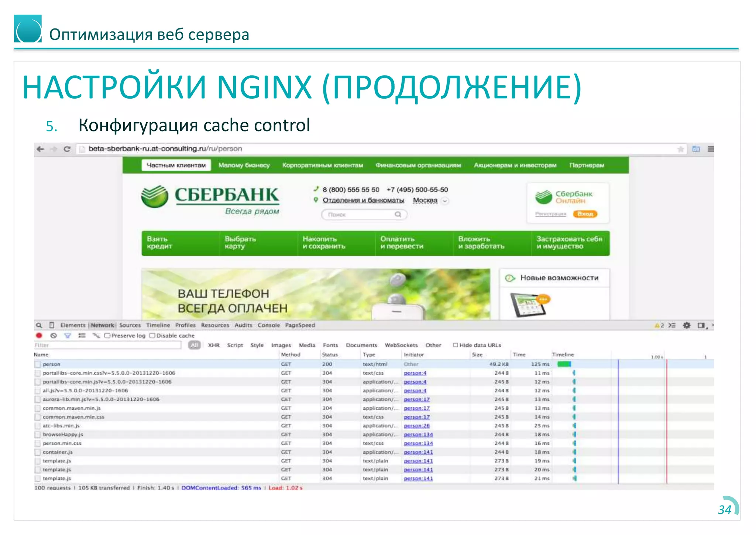Select Корпоративным клиентам tab
The width and height of the screenshot is (756, 535).
point(323,165)
